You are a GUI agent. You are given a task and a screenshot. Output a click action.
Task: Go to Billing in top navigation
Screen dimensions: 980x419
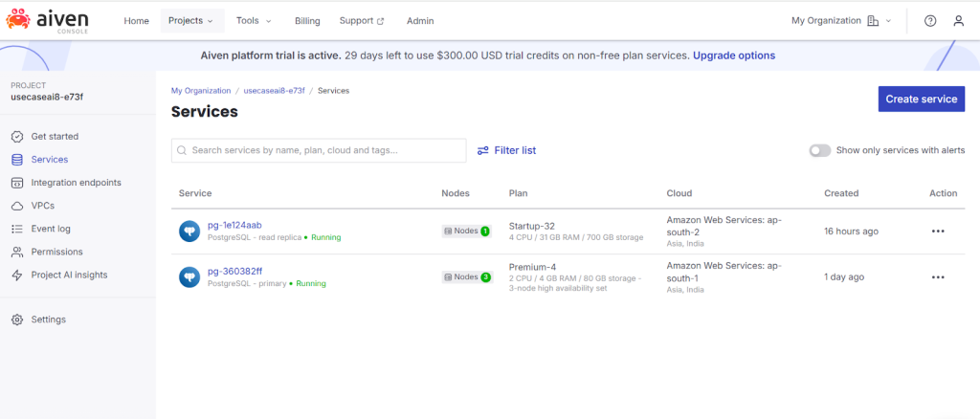[307, 21]
